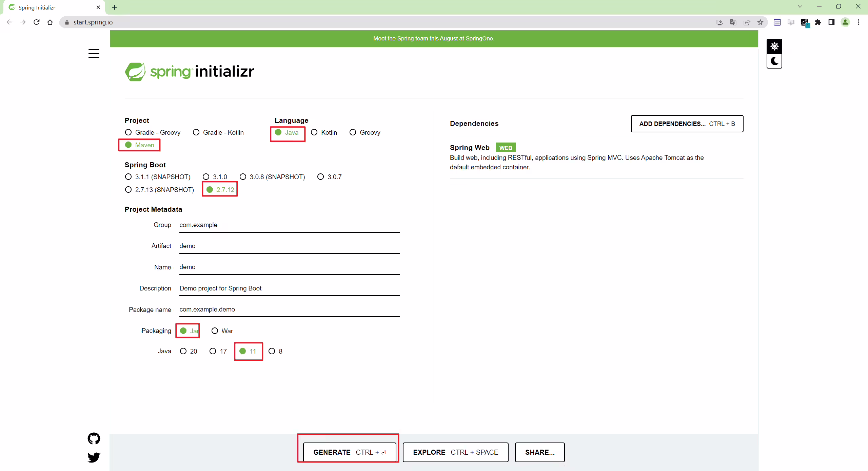Viewport: 868px width, 471px height.
Task: Install app icon in address bar
Action: [x=719, y=22]
